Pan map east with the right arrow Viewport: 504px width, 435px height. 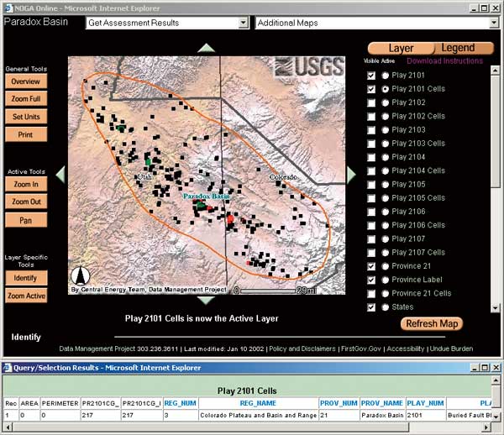click(351, 175)
